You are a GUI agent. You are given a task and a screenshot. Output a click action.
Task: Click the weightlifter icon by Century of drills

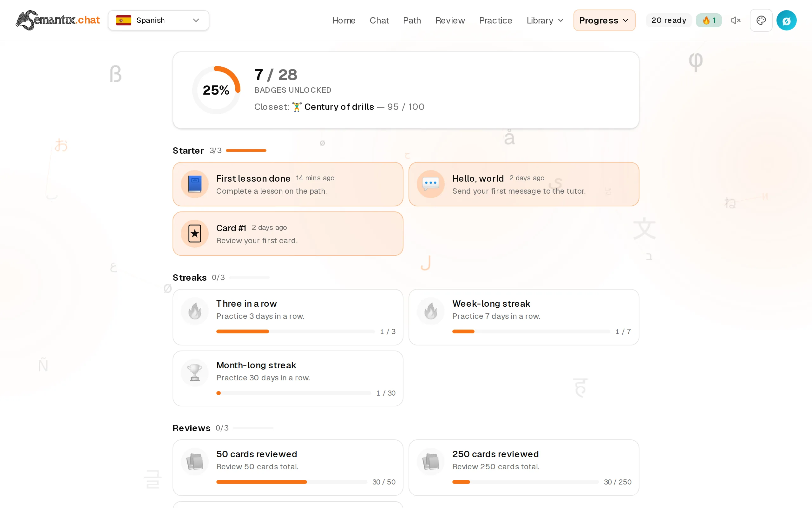coord(296,107)
